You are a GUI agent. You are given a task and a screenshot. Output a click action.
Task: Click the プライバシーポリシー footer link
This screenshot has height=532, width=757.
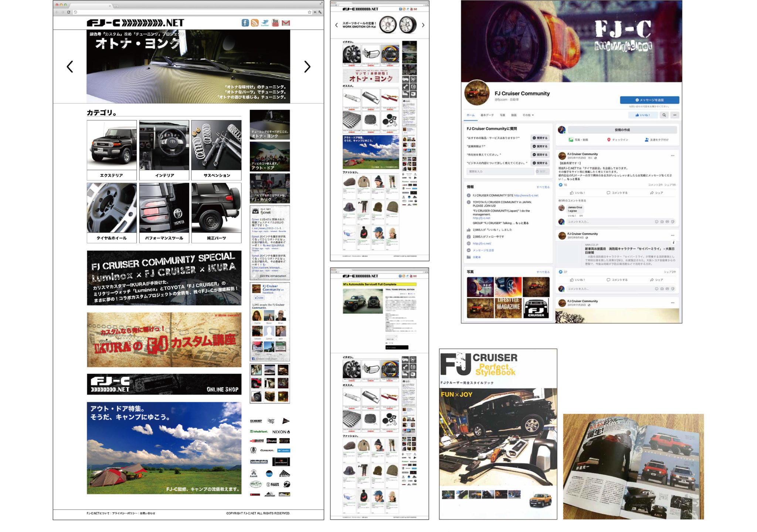125,513
